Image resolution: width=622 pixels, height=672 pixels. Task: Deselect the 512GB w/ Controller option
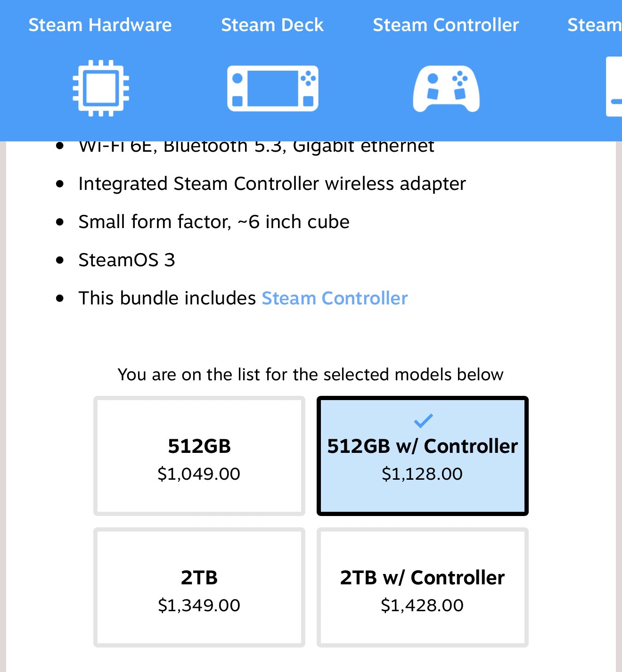pyautogui.click(x=423, y=456)
